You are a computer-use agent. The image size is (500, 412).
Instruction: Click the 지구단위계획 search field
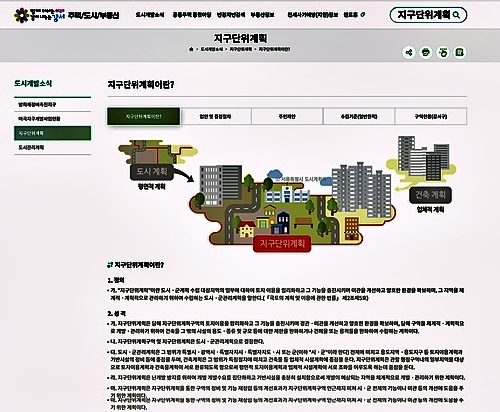coord(423,15)
